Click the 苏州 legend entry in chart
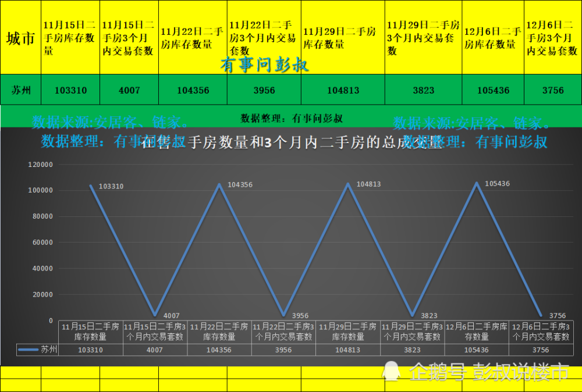The width and height of the screenshot is (582, 392). coord(37,350)
